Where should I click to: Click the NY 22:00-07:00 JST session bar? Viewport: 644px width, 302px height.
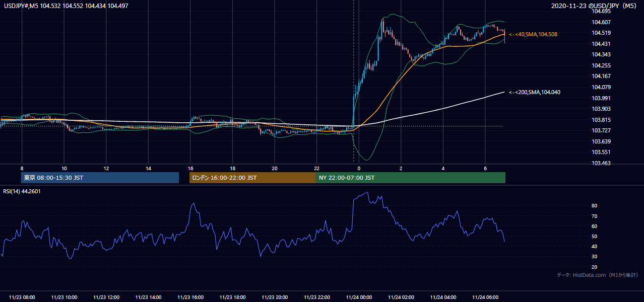tap(411, 178)
